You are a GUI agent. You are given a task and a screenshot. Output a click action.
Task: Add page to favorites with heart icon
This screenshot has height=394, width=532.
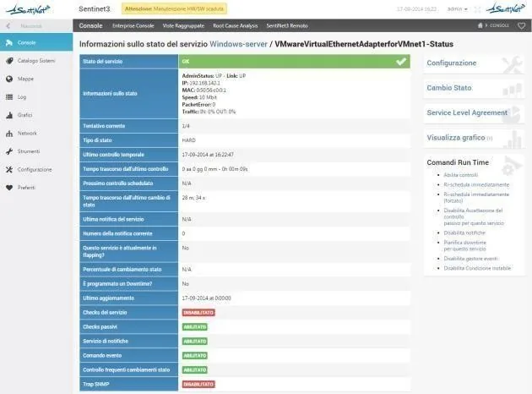[x=522, y=26]
